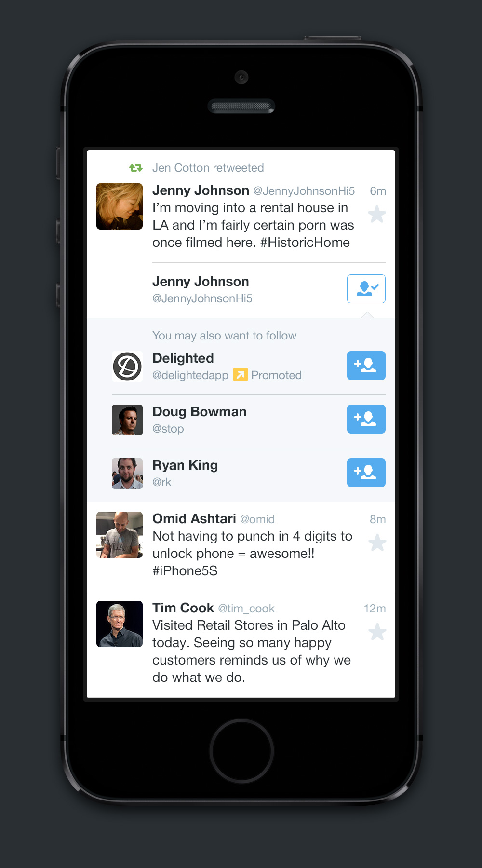Follow the Delighted account
Image resolution: width=482 pixels, height=868 pixels.
(366, 366)
